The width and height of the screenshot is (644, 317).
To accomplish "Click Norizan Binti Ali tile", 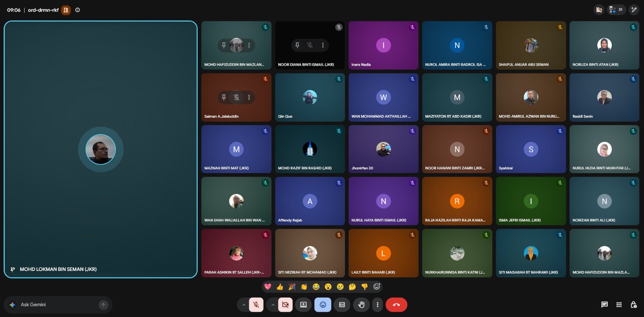I will point(604,201).
